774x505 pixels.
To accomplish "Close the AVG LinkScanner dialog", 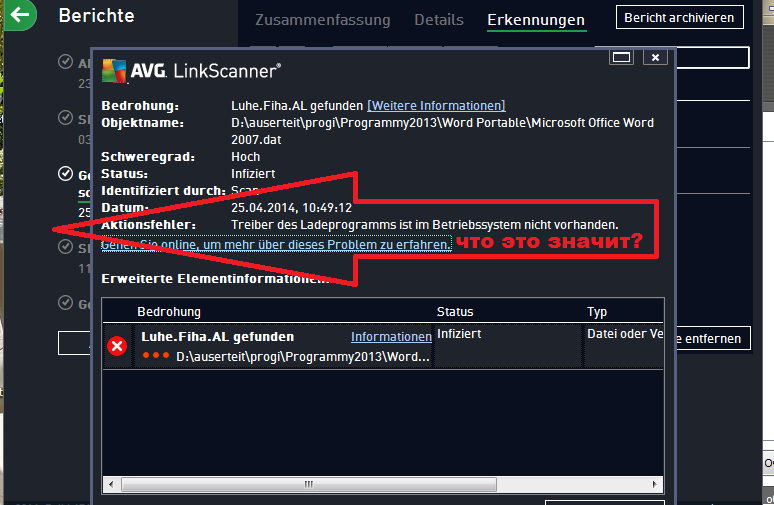I will (655, 57).
